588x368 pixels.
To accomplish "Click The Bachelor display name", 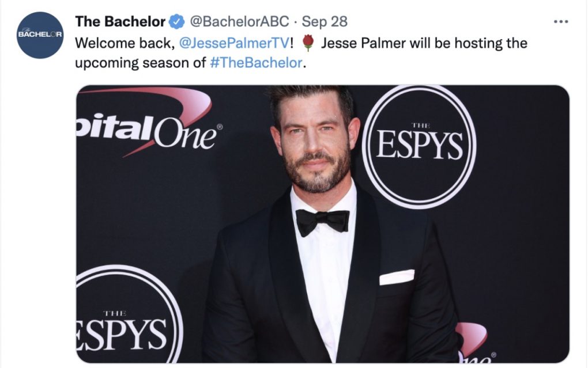I will 120,22.
